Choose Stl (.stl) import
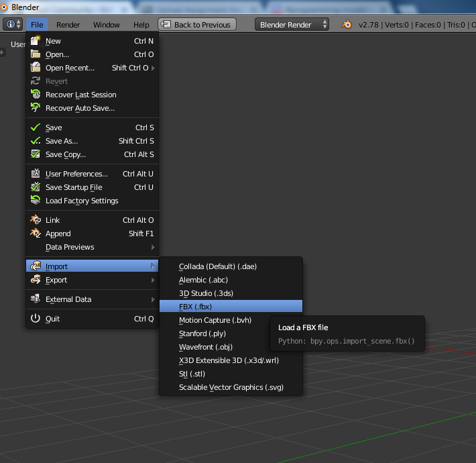 pyautogui.click(x=231, y=374)
